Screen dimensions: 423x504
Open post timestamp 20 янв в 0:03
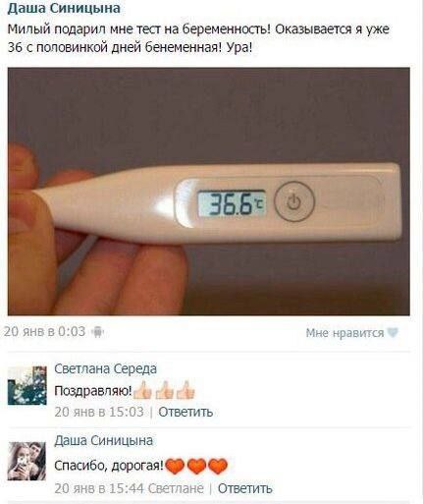(45, 331)
